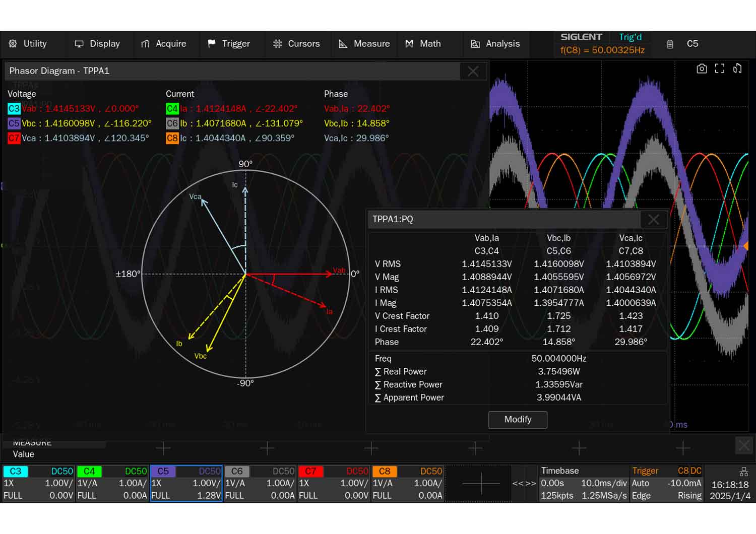Add a measurement using the first plus slot

(x=163, y=448)
